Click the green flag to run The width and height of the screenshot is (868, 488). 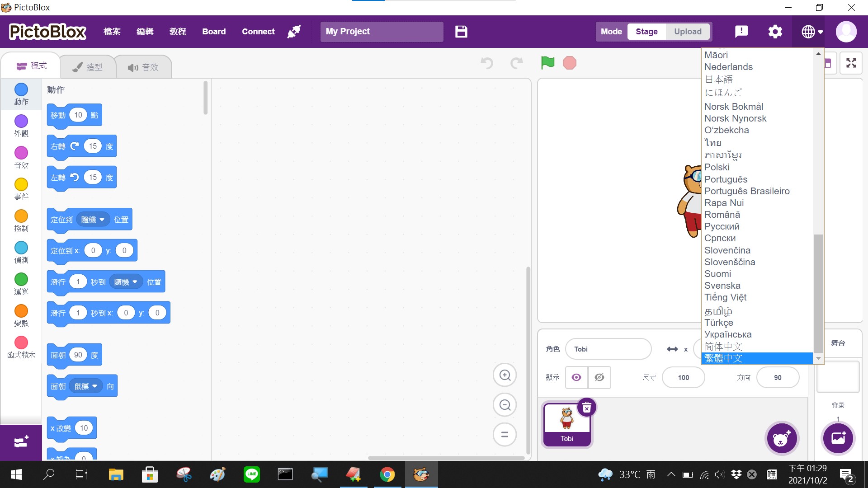tap(547, 63)
